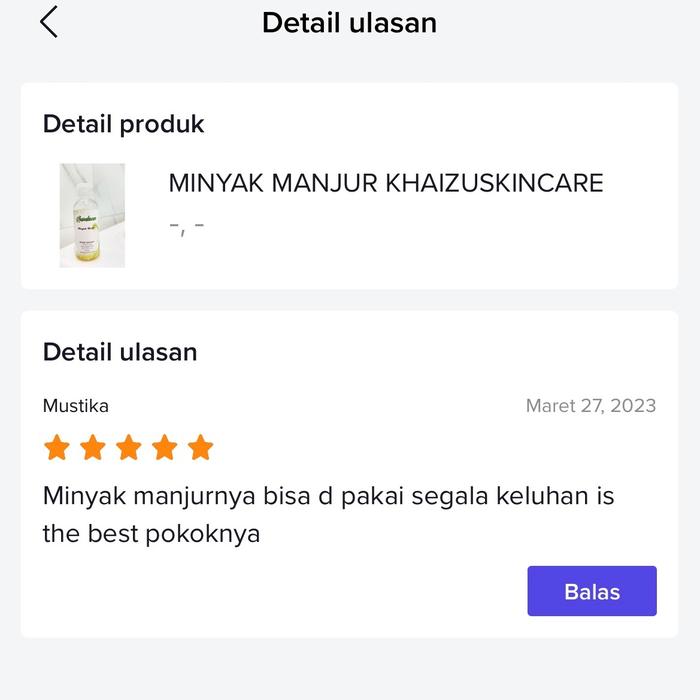Viewport: 700px width, 700px height.
Task: Tap the review date Maret 27, 2023
Action: 591,406
